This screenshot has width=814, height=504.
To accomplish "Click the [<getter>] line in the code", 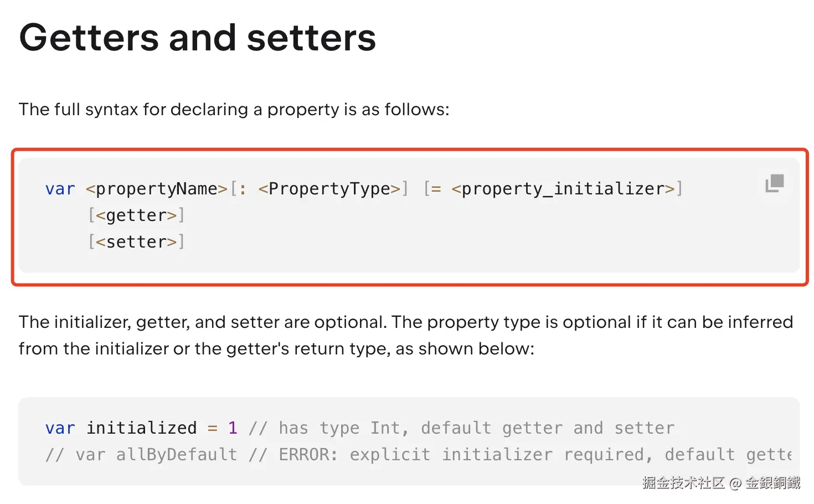I will tap(136, 215).
